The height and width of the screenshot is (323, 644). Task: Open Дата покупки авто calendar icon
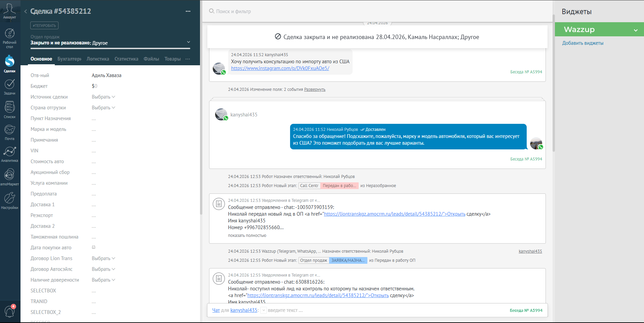click(94, 247)
